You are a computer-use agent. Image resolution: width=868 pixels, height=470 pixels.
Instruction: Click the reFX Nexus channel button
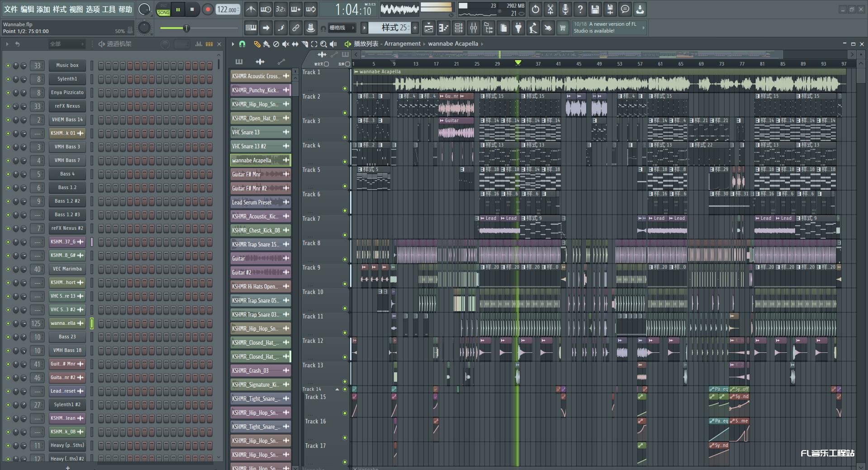tap(67, 106)
